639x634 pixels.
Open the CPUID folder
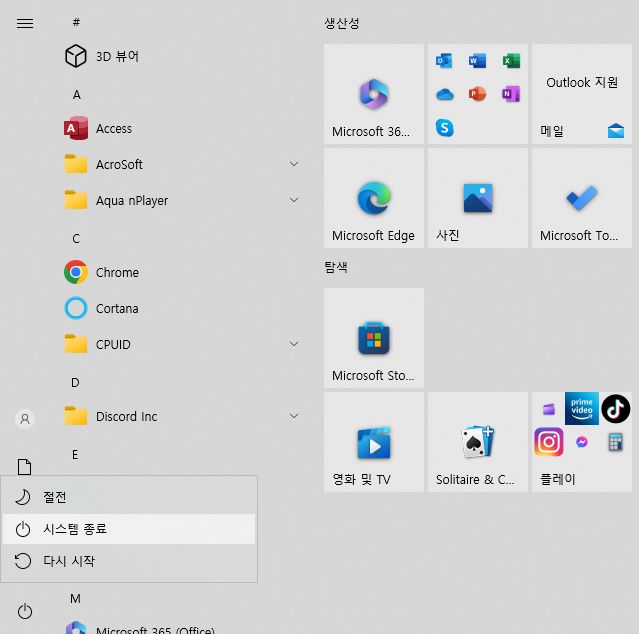coord(182,344)
